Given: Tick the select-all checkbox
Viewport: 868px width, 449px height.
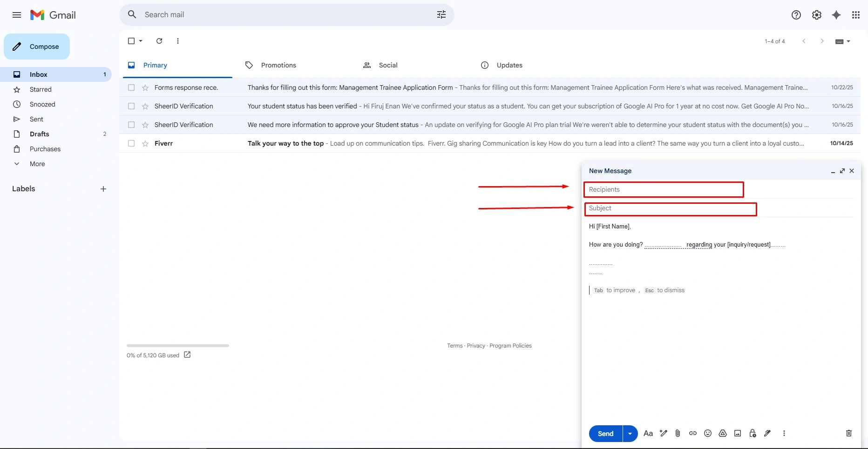Looking at the screenshot, I should pos(131,41).
